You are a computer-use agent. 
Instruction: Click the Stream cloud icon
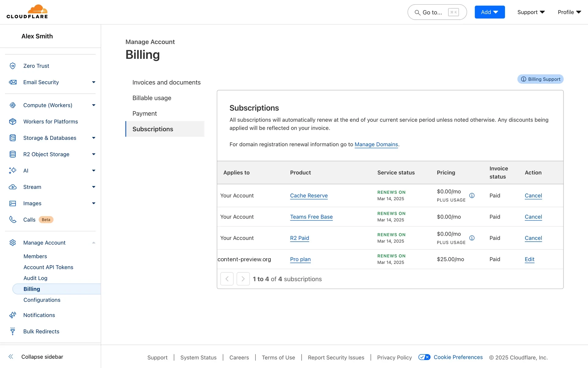(13, 187)
